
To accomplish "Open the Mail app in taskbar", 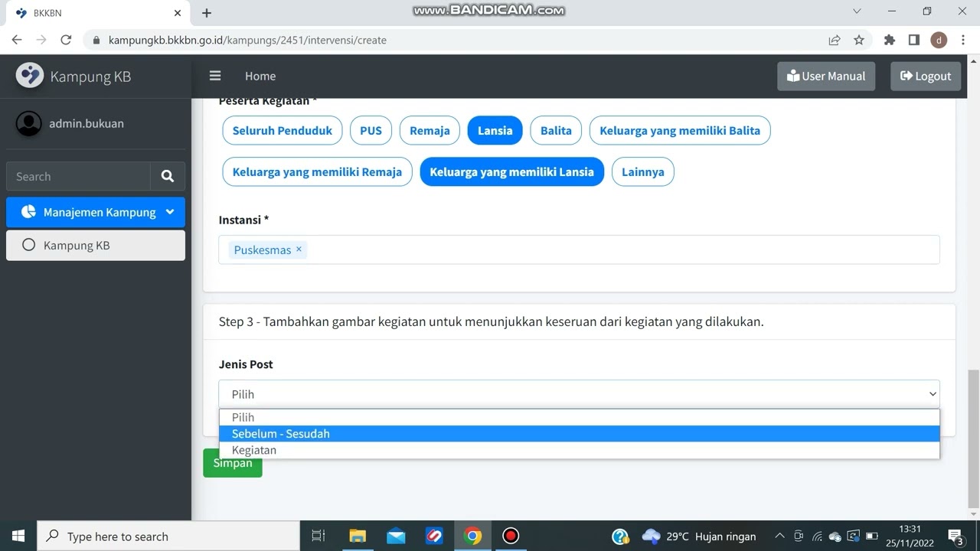I will click(x=396, y=536).
